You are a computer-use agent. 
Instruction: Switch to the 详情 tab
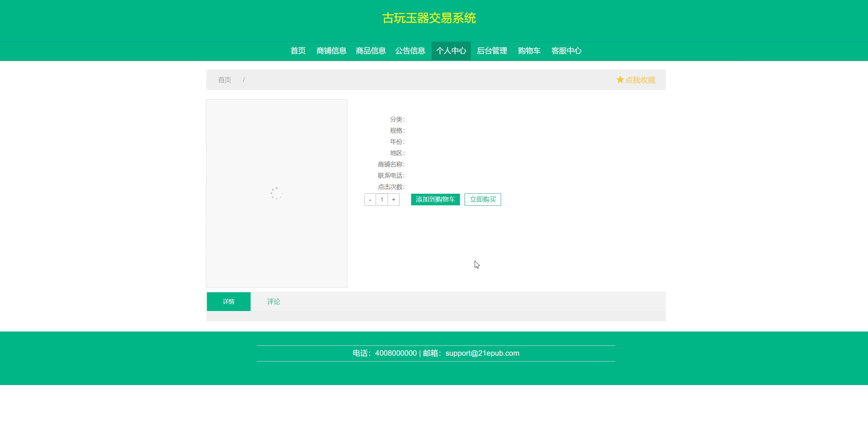[x=228, y=301]
